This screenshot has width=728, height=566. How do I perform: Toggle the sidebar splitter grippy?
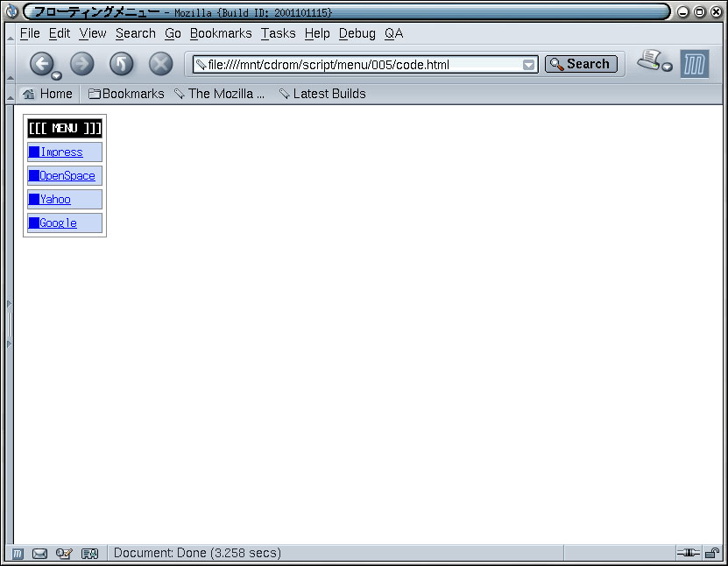(x=10, y=323)
